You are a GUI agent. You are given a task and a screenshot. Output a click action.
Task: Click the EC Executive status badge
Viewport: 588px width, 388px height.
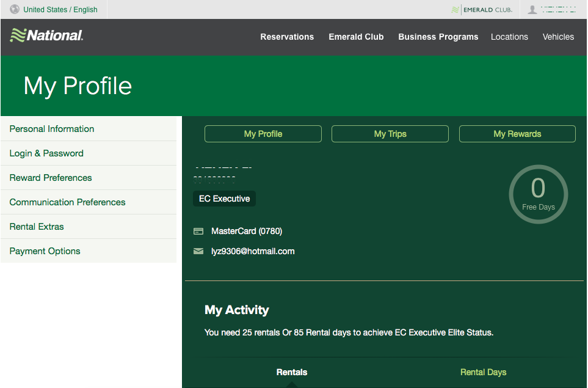pos(224,199)
